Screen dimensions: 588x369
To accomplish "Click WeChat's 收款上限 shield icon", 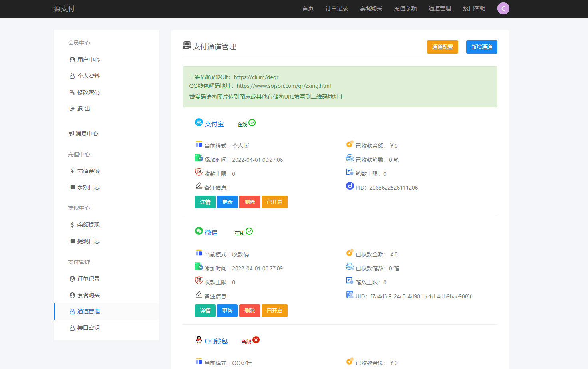I will click(x=199, y=280).
